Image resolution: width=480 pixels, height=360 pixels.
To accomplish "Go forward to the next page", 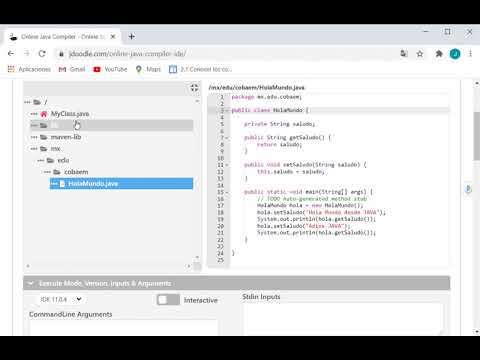I will 27,53.
